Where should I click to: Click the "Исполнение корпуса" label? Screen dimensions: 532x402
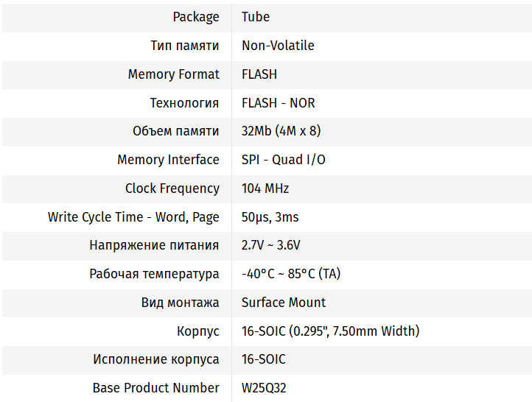click(x=155, y=359)
